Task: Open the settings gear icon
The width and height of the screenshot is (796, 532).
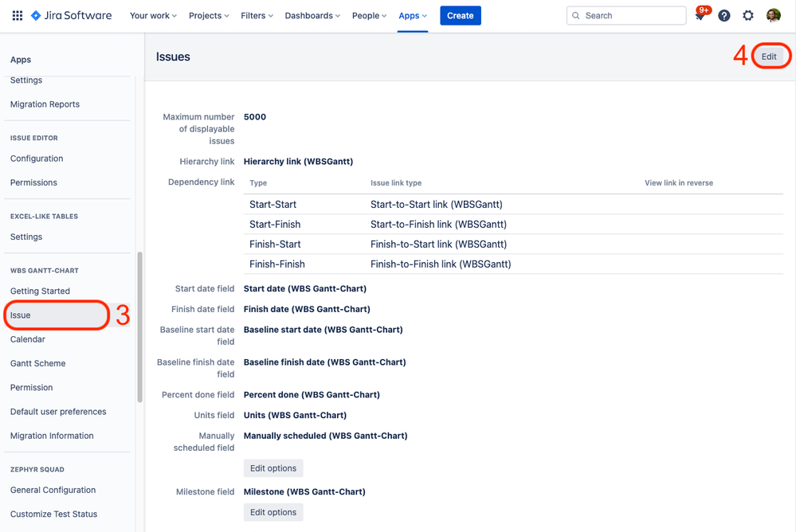Action: (x=747, y=16)
